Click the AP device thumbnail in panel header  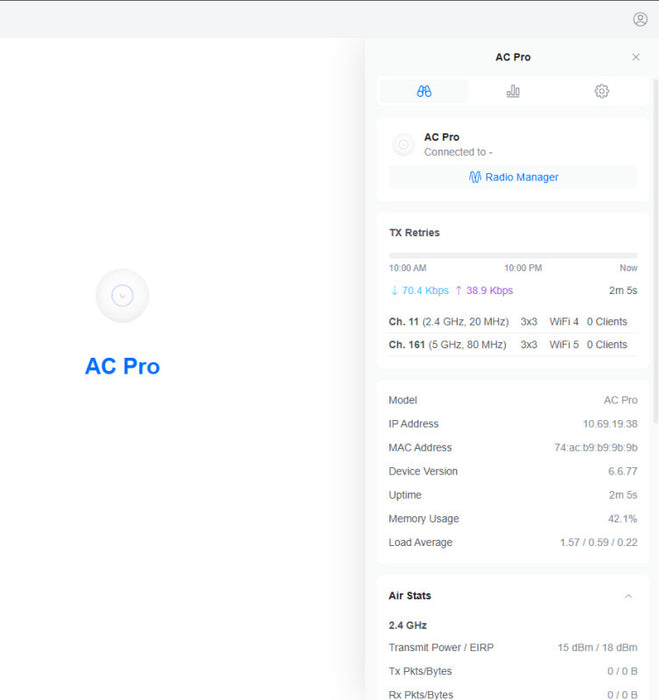[x=403, y=145]
